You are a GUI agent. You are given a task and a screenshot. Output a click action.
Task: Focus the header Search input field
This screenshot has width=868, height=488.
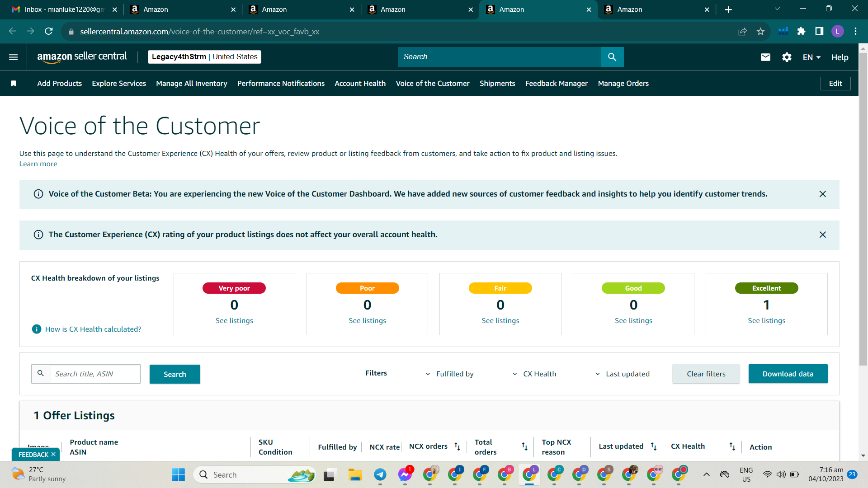499,57
